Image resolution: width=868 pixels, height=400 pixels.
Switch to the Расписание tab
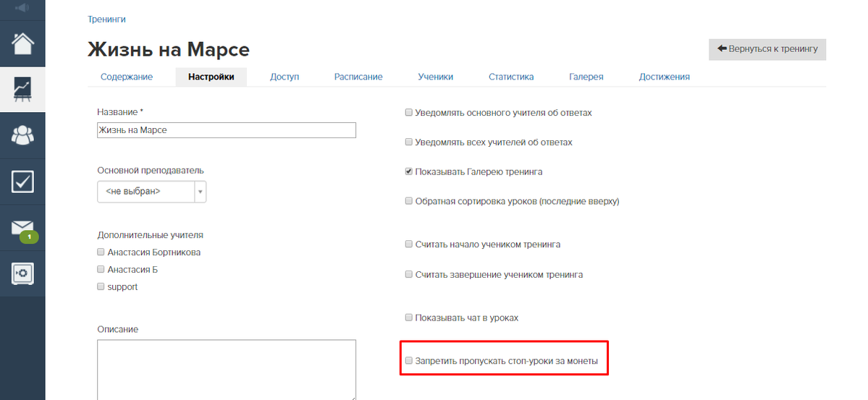click(358, 77)
